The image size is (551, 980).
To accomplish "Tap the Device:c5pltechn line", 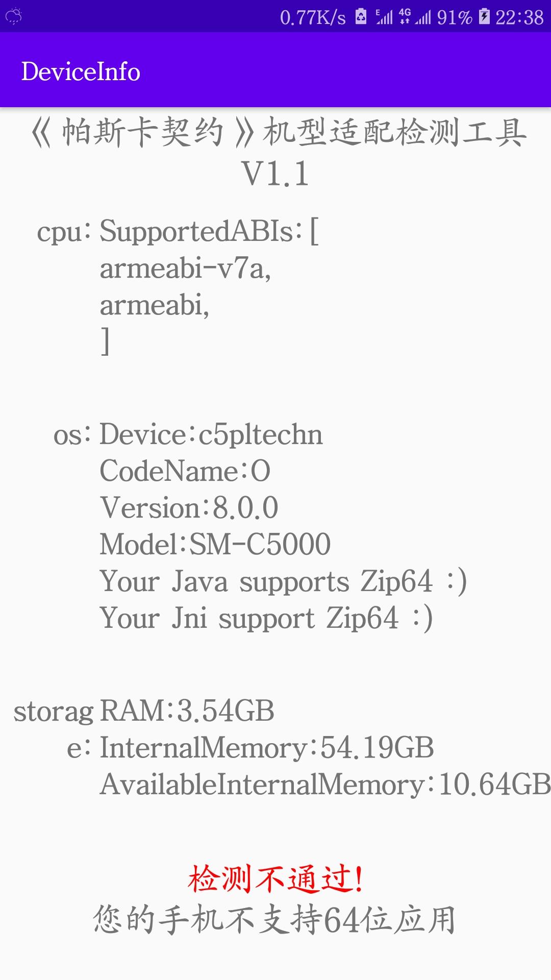I will tap(211, 434).
